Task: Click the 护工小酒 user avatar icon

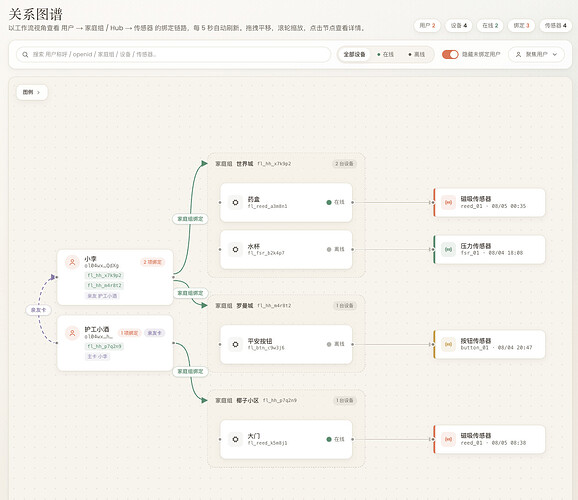Action: [x=72, y=333]
